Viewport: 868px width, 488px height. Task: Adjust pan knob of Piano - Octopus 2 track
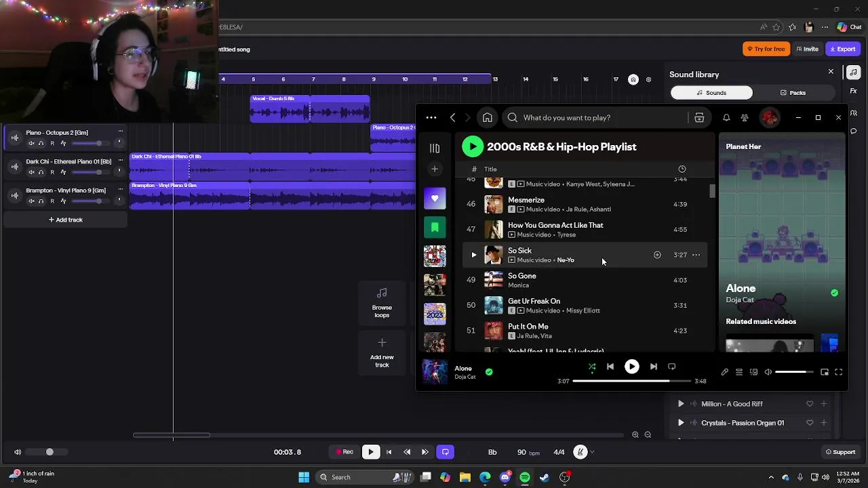point(119,142)
